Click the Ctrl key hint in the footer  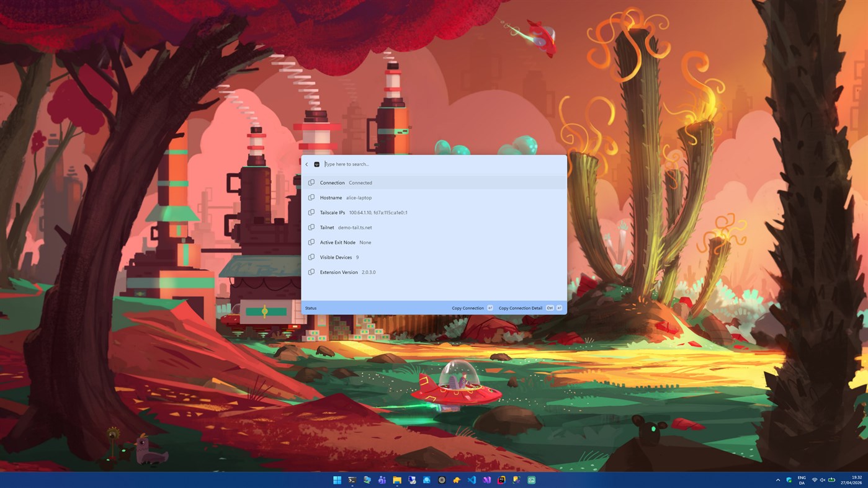click(550, 308)
